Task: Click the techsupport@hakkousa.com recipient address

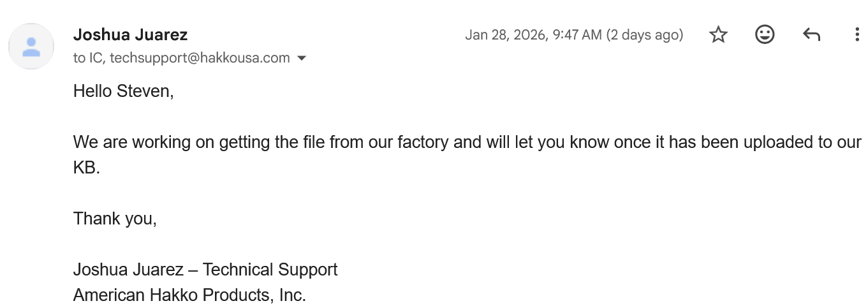Action: pos(200,58)
